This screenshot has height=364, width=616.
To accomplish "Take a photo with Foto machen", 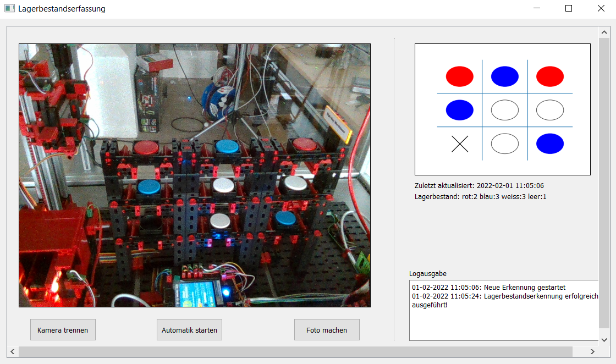I will tap(327, 330).
